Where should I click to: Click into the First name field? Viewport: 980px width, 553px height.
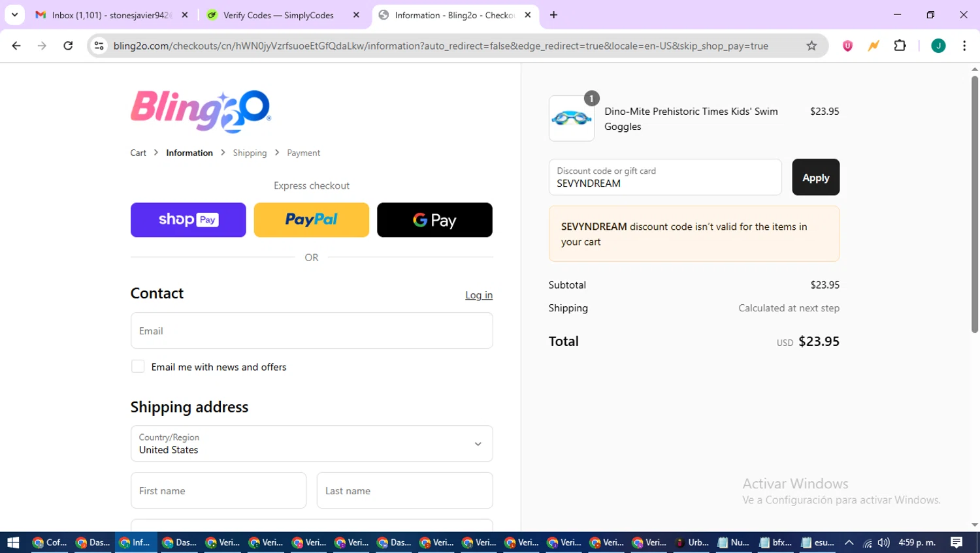(x=218, y=490)
